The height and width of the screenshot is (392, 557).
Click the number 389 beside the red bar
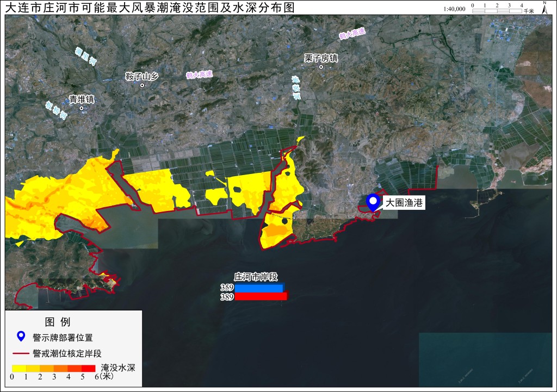coord(227,297)
